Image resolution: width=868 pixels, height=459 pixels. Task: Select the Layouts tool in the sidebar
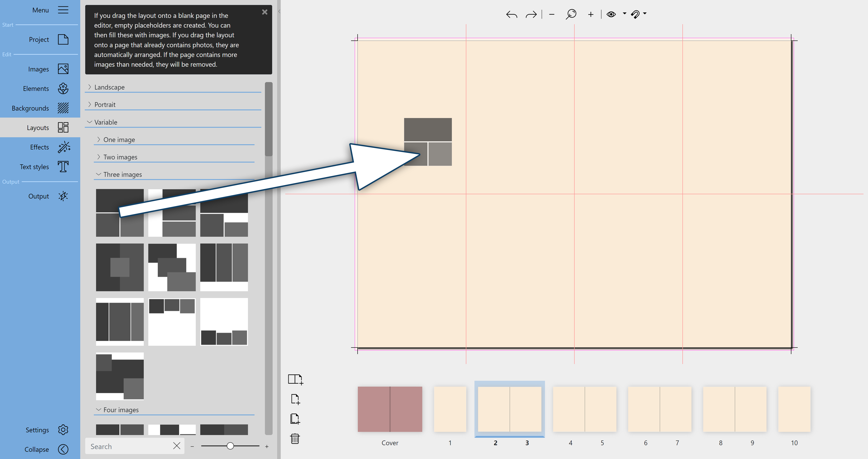point(38,127)
